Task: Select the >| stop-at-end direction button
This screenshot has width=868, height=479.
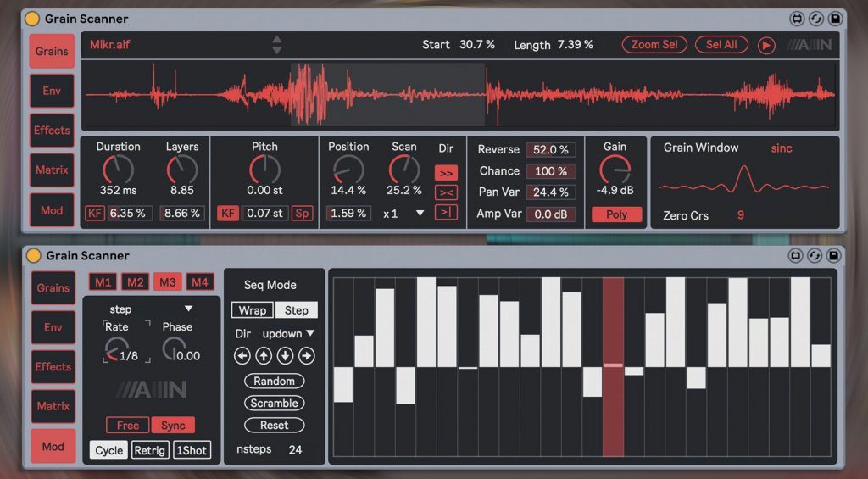Action: pos(446,212)
